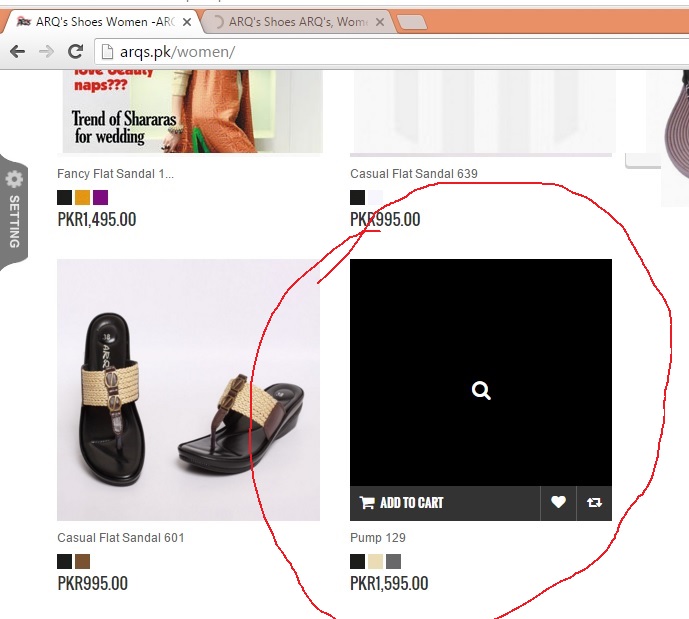Choose brown swatch under Casual Flat Sandal 601
Viewport: 689px width, 619px height.
[82, 562]
